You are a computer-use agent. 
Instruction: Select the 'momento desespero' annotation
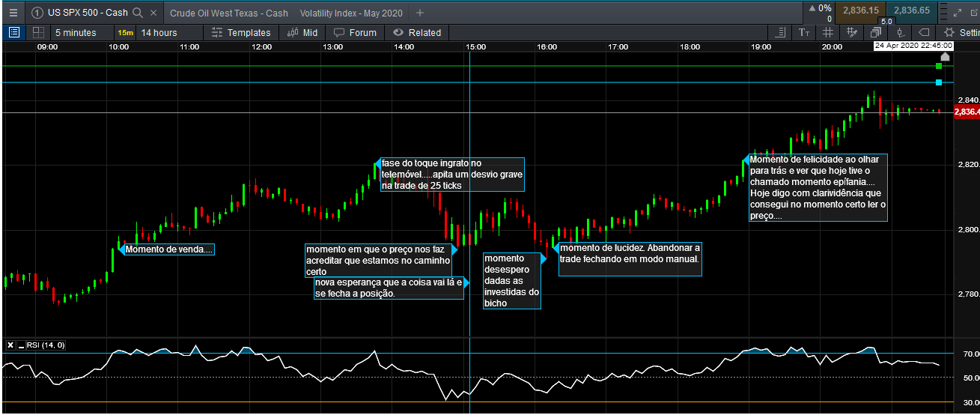pyautogui.click(x=511, y=281)
